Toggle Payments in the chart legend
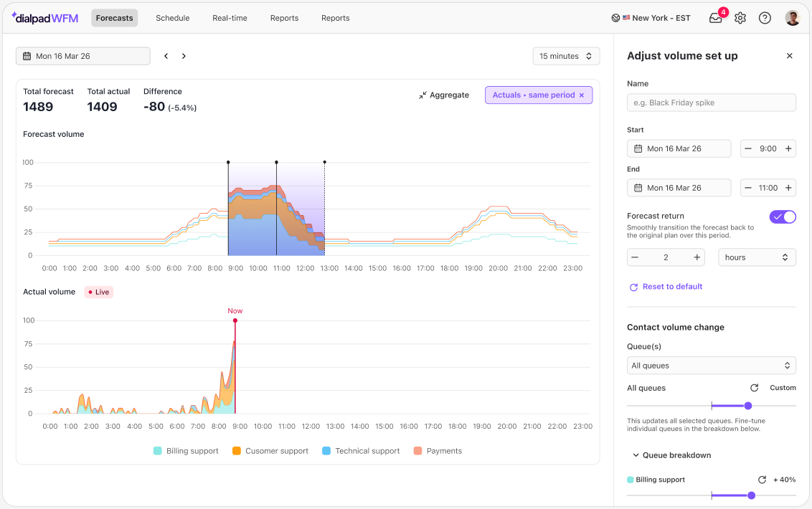 pos(438,451)
